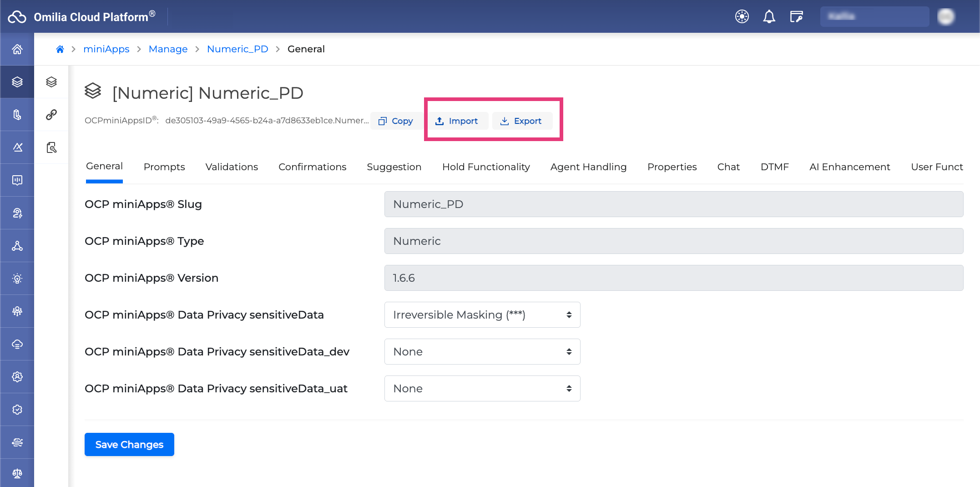Click the OCP miniApps Slug field

[674, 204]
